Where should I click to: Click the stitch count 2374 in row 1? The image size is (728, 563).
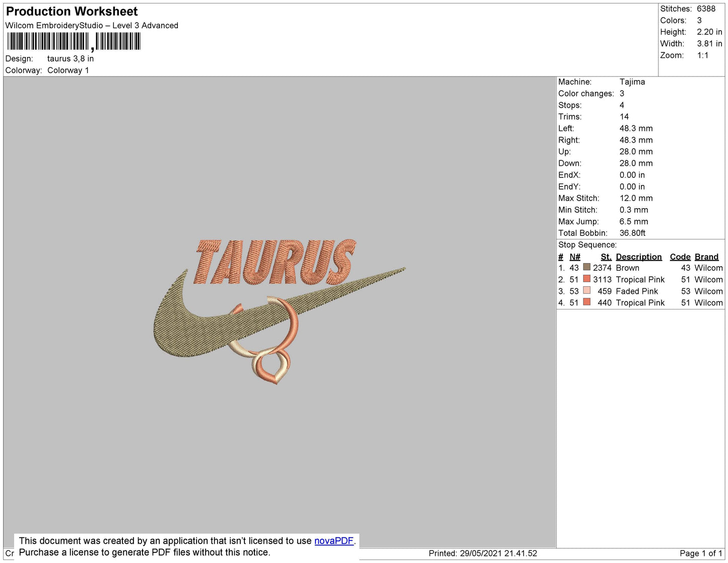pos(602,268)
